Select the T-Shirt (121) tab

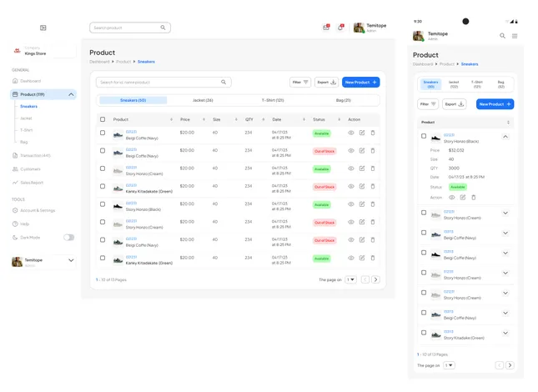pyautogui.click(x=273, y=100)
